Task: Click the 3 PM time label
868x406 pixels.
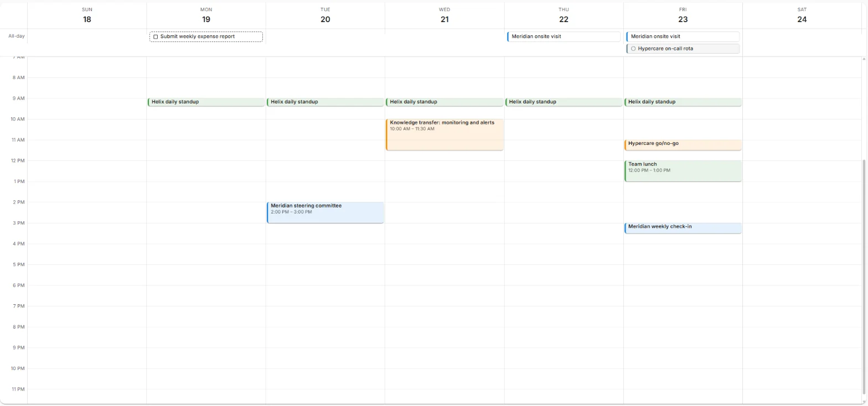Action: [x=19, y=223]
